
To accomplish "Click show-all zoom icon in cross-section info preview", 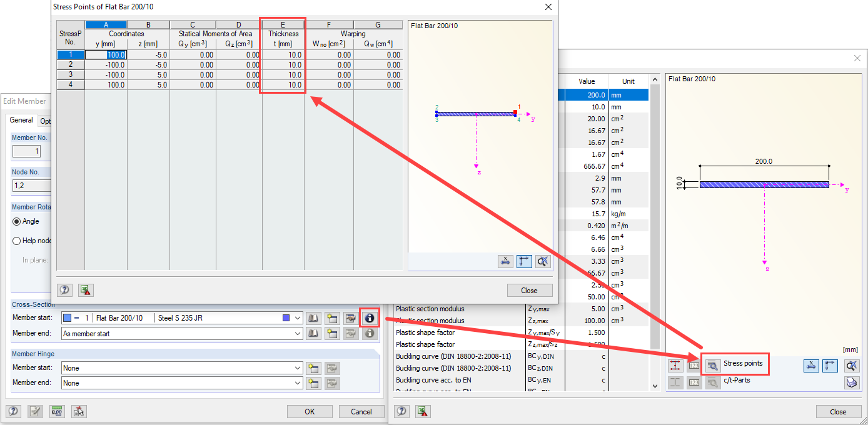I will 852,366.
